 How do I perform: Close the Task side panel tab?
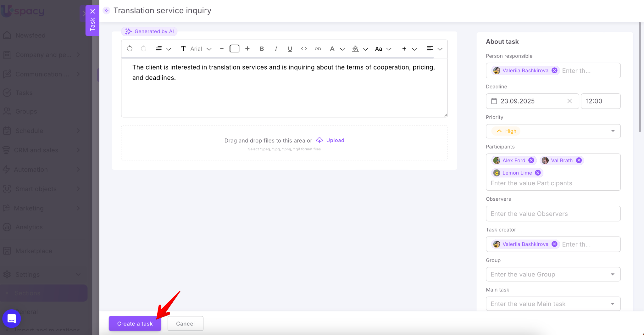click(x=92, y=11)
